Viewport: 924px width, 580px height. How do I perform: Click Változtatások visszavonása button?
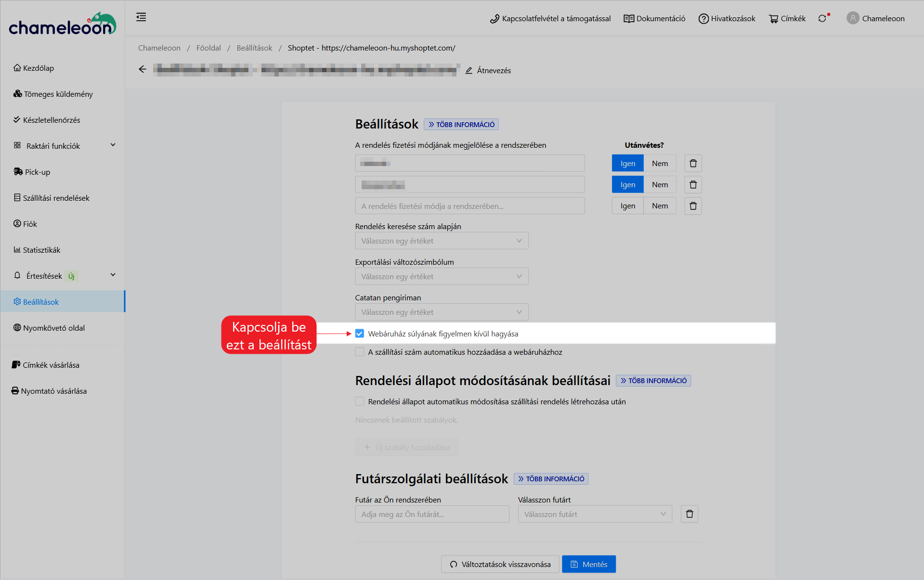[500, 564]
